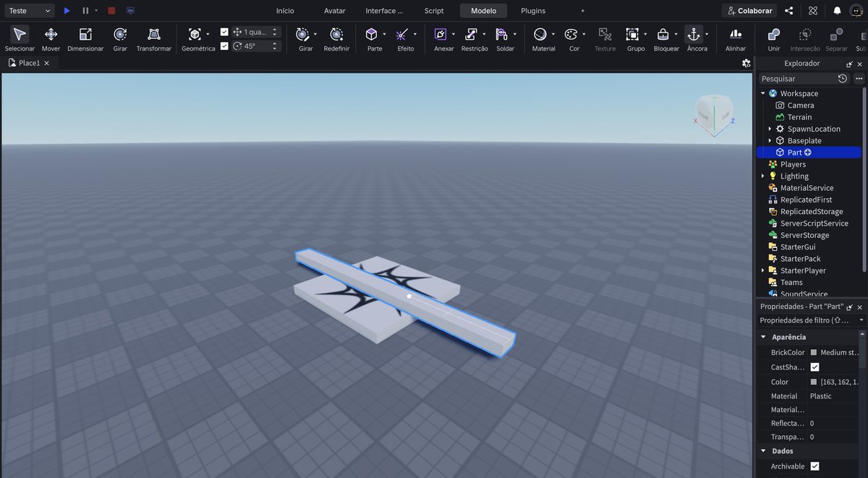The height and width of the screenshot is (478, 868).
Task: Toggle the rotation snap 45° checkbox
Action: tap(224, 46)
